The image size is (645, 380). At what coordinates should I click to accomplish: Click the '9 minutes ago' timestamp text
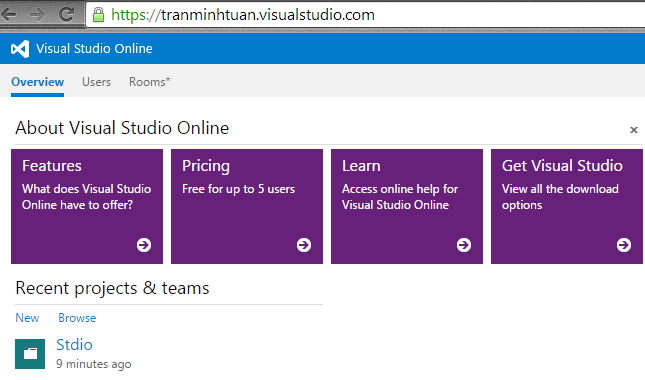[x=94, y=364]
